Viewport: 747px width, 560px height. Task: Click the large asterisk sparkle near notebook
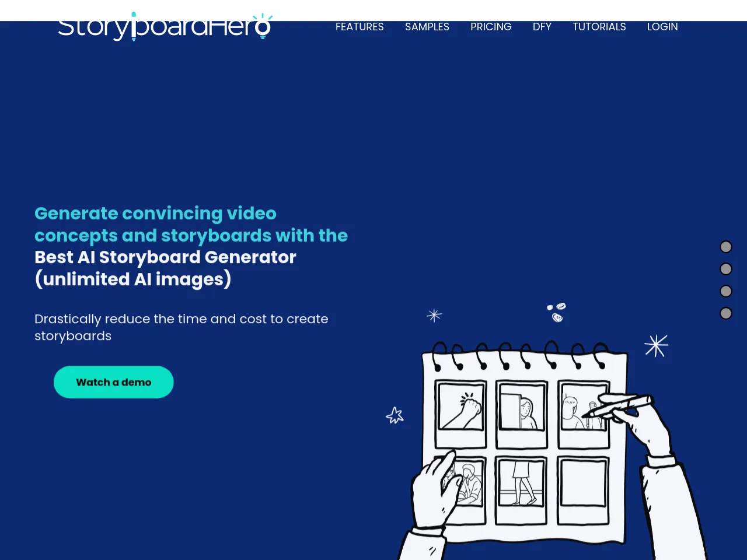coord(656,345)
